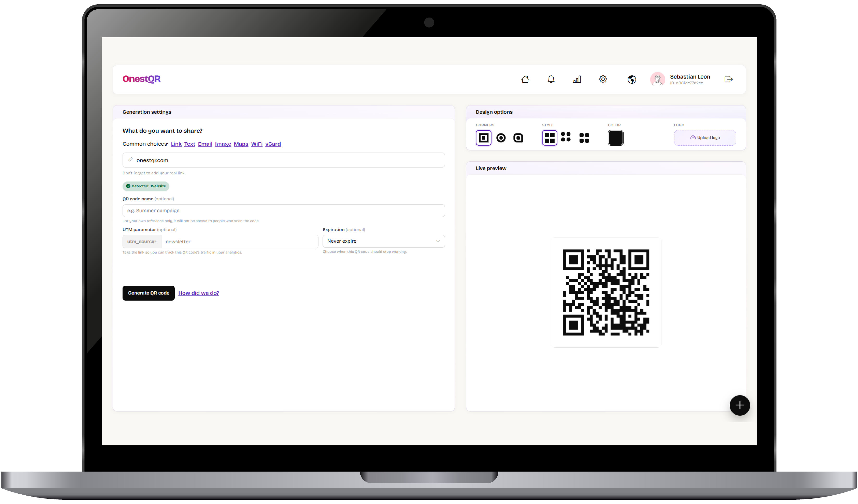
Task: Open the How did we do? link
Action: [198, 293]
